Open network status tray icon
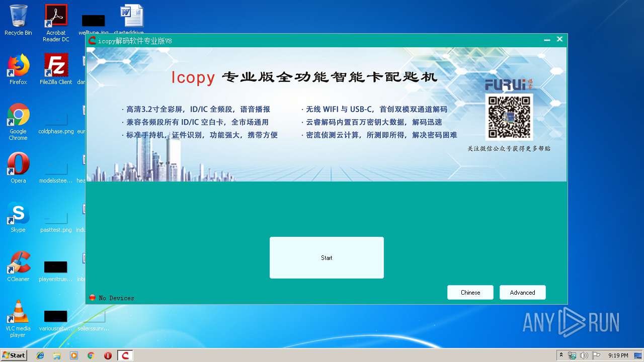This screenshot has height=362, width=644. point(572,355)
